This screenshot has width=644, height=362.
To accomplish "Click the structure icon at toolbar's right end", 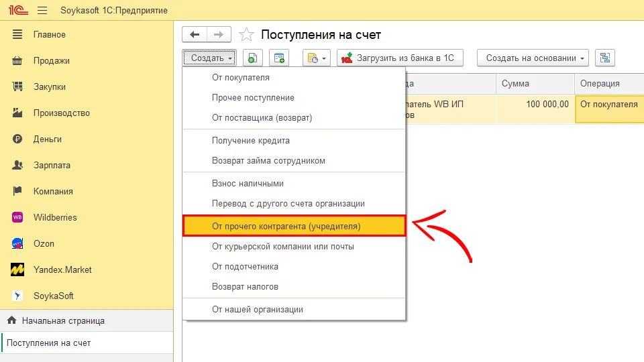I will (605, 58).
